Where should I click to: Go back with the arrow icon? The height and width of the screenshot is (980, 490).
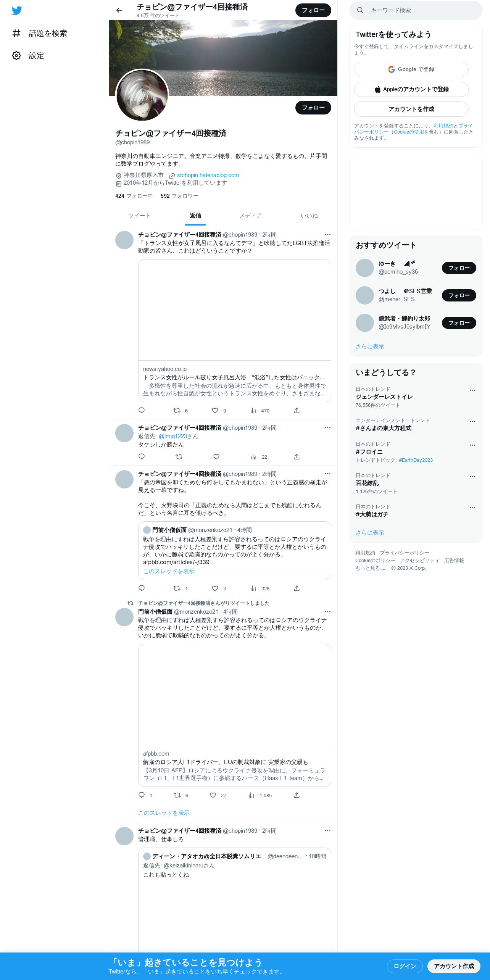click(x=119, y=10)
